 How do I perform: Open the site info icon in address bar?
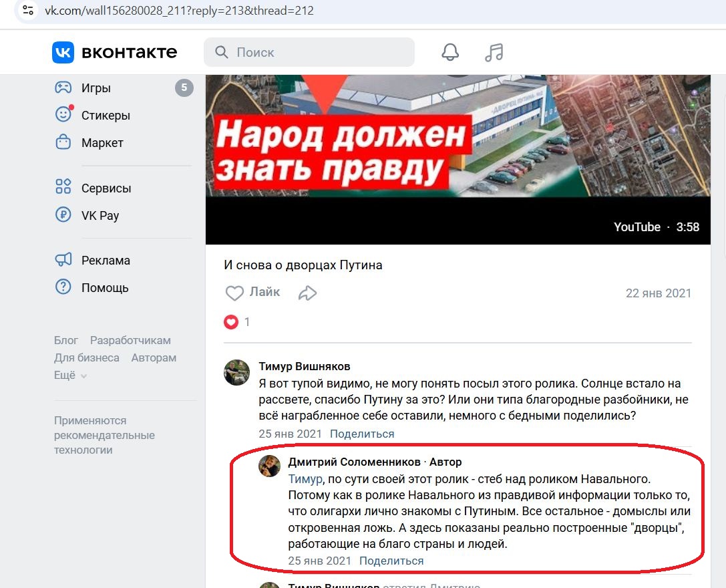[28, 10]
